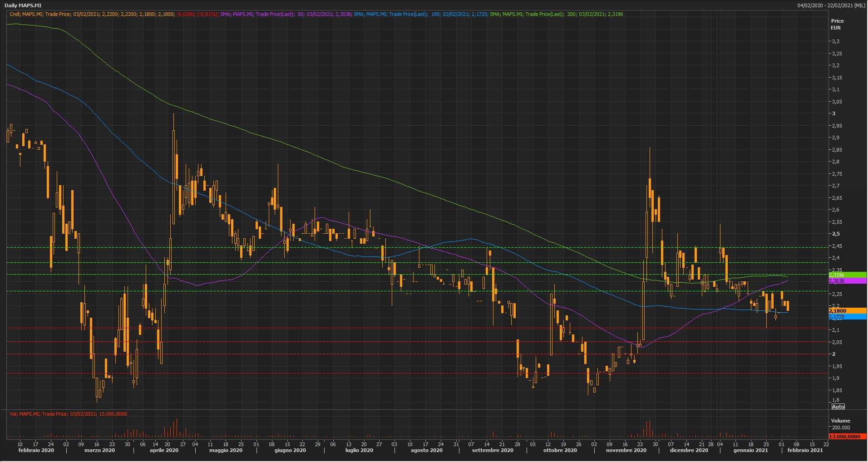
Task: Click the red 13.000,0000 volume tag
Action: coord(847,437)
